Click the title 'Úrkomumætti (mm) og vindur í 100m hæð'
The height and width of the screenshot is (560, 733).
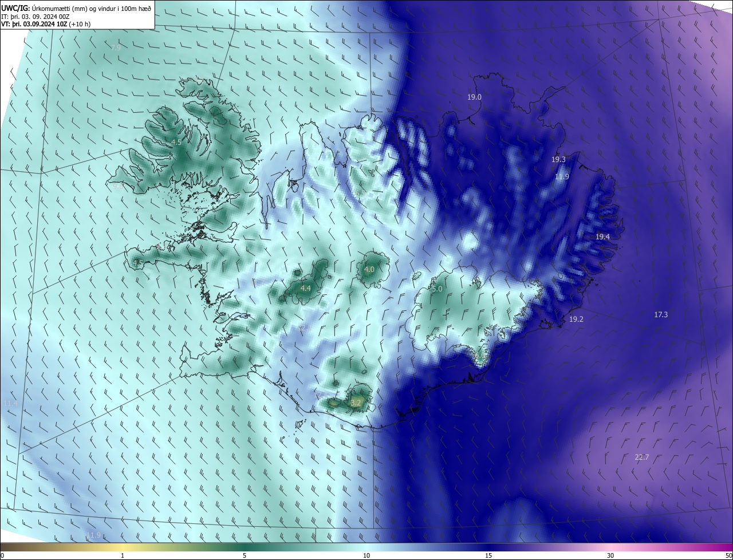[x=90, y=7]
